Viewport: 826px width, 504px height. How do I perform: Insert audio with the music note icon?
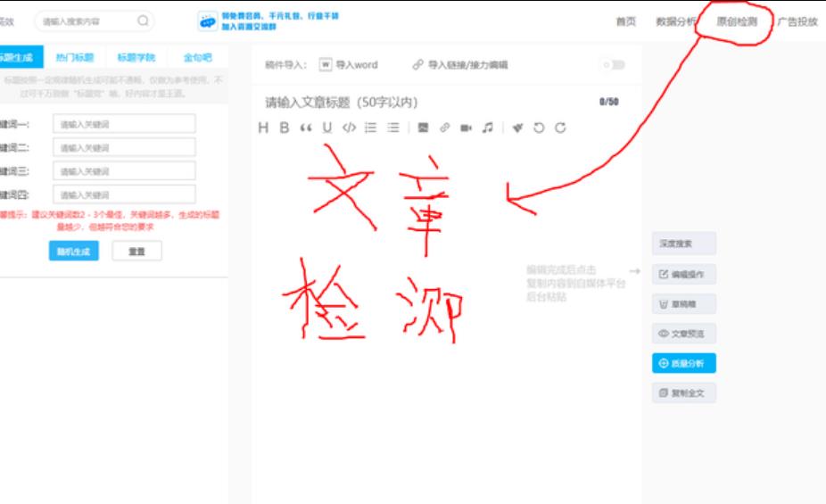pyautogui.click(x=488, y=128)
